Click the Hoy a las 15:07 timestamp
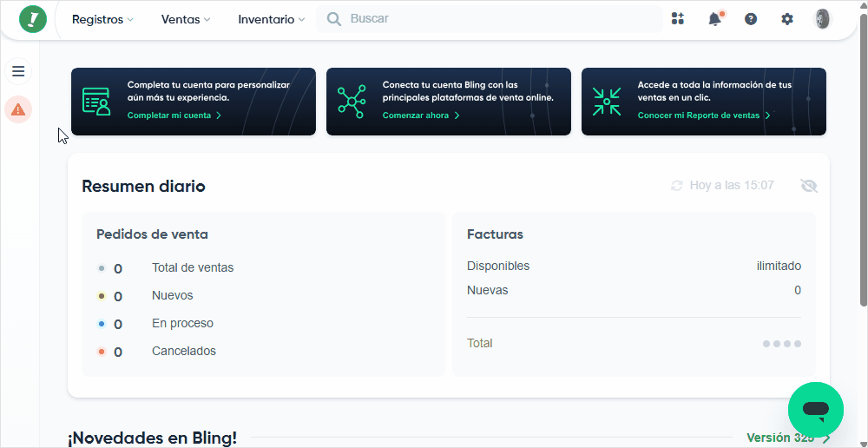The height and width of the screenshot is (448, 868). coord(732,186)
